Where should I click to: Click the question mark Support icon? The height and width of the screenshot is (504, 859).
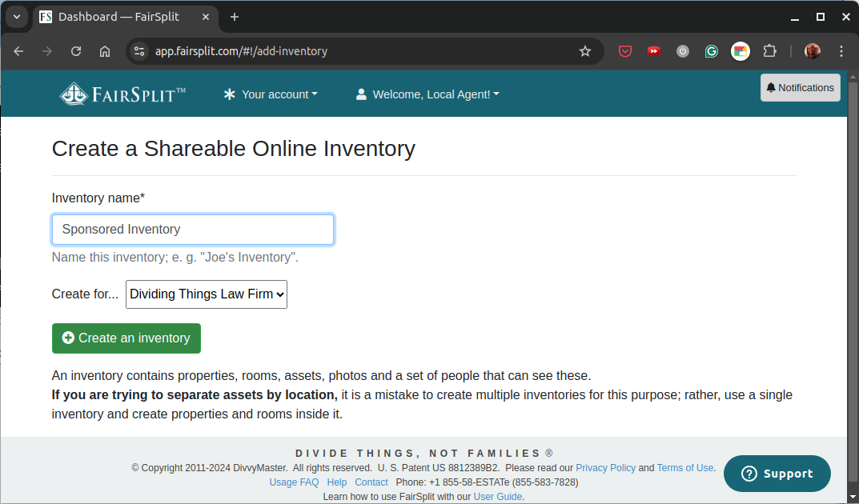[749, 474]
